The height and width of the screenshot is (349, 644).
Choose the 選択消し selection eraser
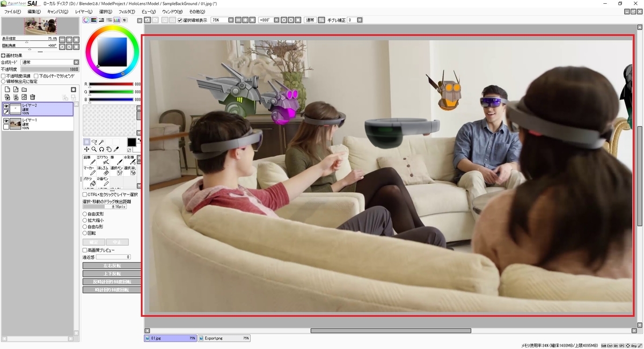pos(129,171)
